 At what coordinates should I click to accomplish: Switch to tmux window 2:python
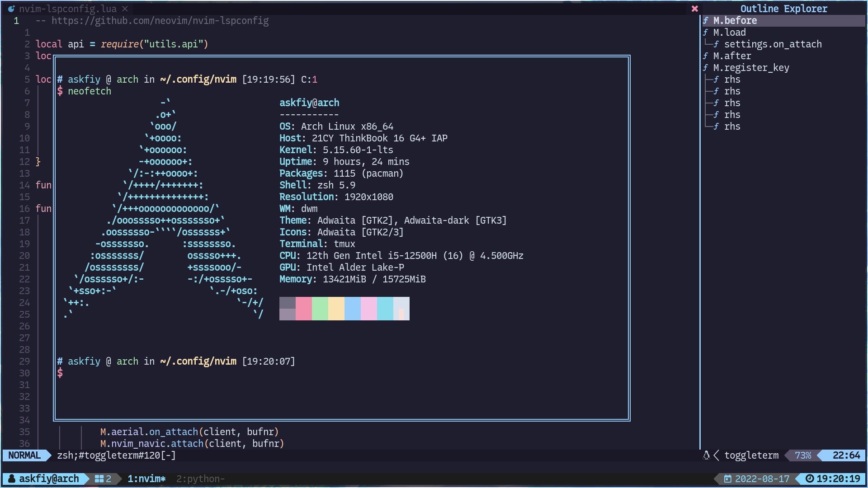coord(200,479)
